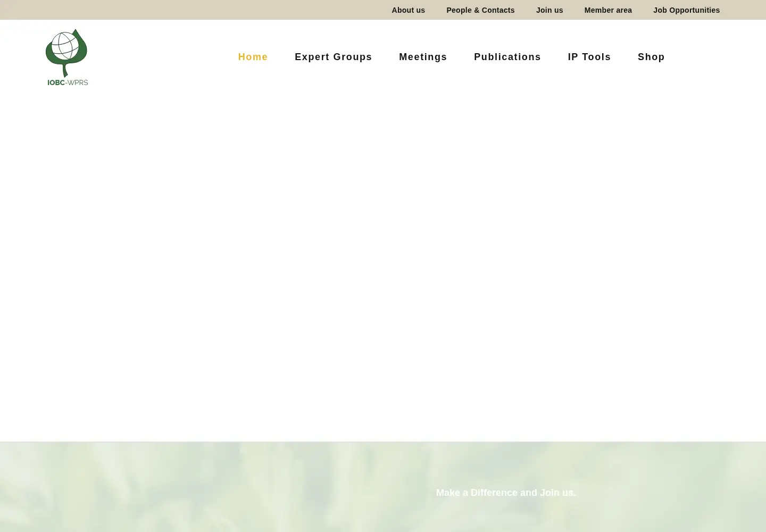766x532 pixels.
Task: Open the Member area link
Action: [608, 10]
